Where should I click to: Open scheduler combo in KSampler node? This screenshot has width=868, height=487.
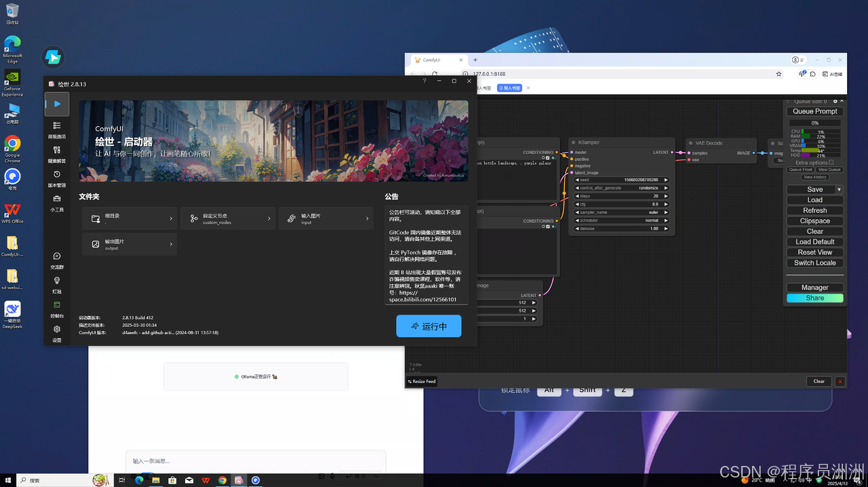622,220
